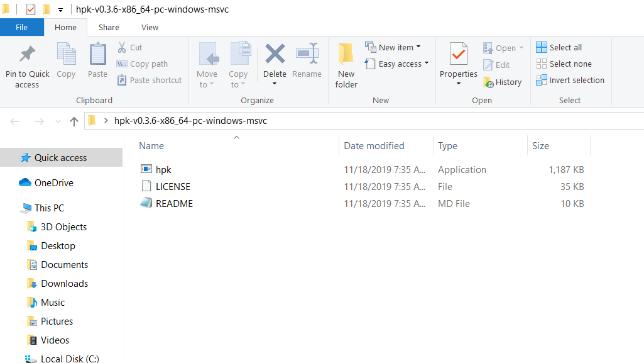
Task: Click the Forward navigation arrow
Action: pos(39,121)
